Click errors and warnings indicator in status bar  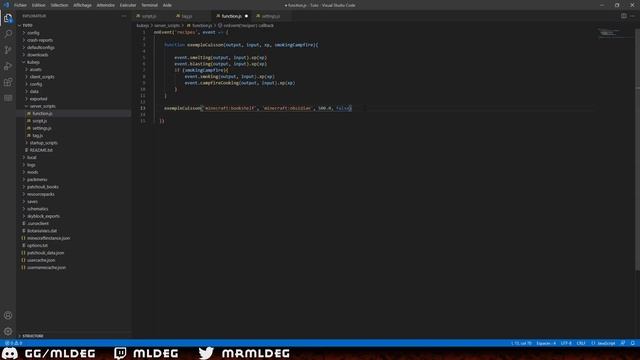[13, 343]
